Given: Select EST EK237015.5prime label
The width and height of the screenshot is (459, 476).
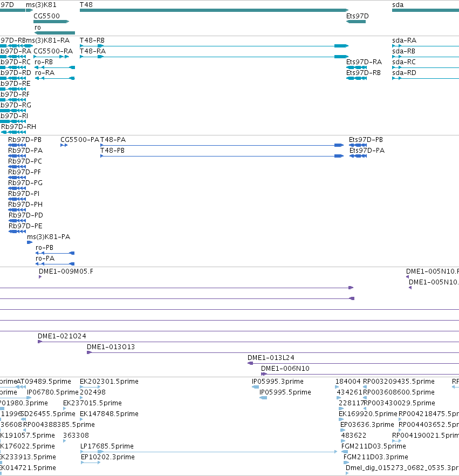Looking at the screenshot, I should pos(93,403).
